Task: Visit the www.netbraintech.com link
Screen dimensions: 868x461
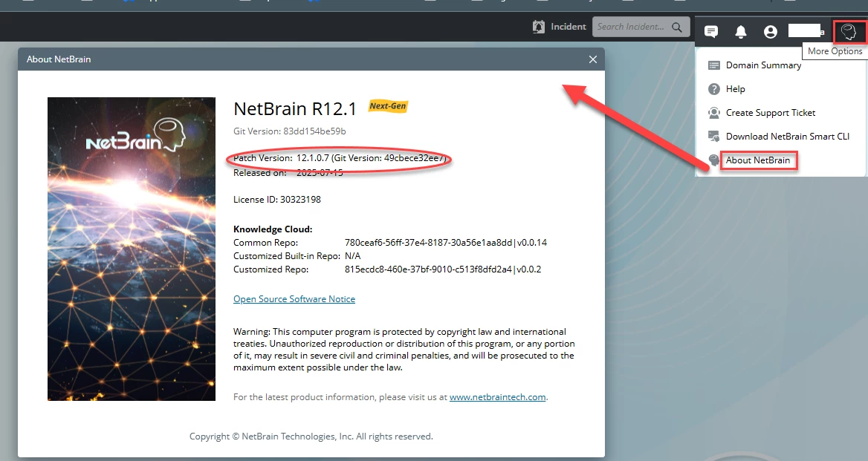Action: tap(498, 397)
